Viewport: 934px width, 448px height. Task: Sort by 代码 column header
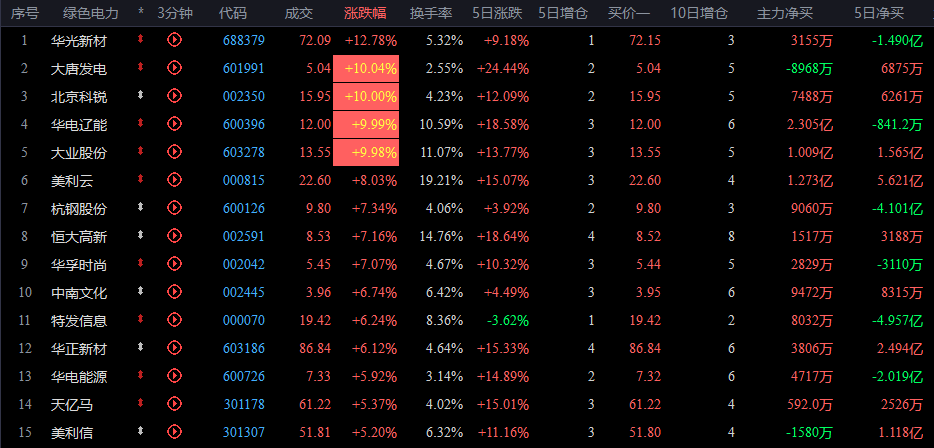point(232,13)
